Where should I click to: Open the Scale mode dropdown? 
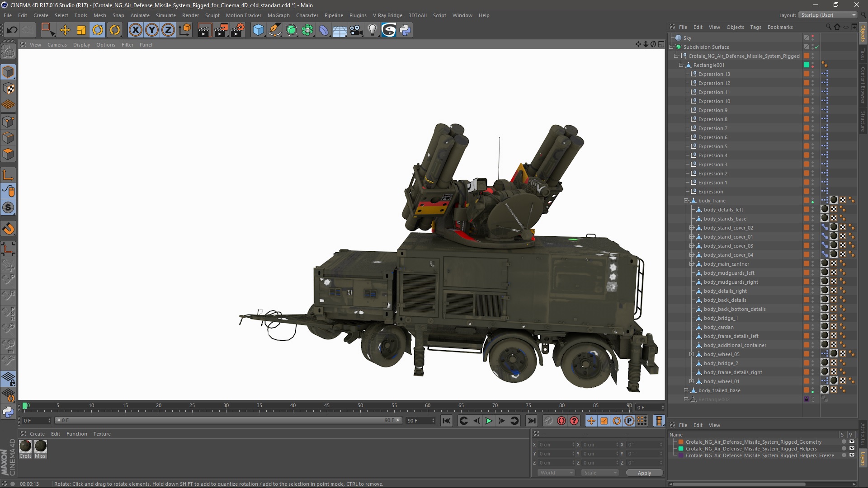click(600, 473)
